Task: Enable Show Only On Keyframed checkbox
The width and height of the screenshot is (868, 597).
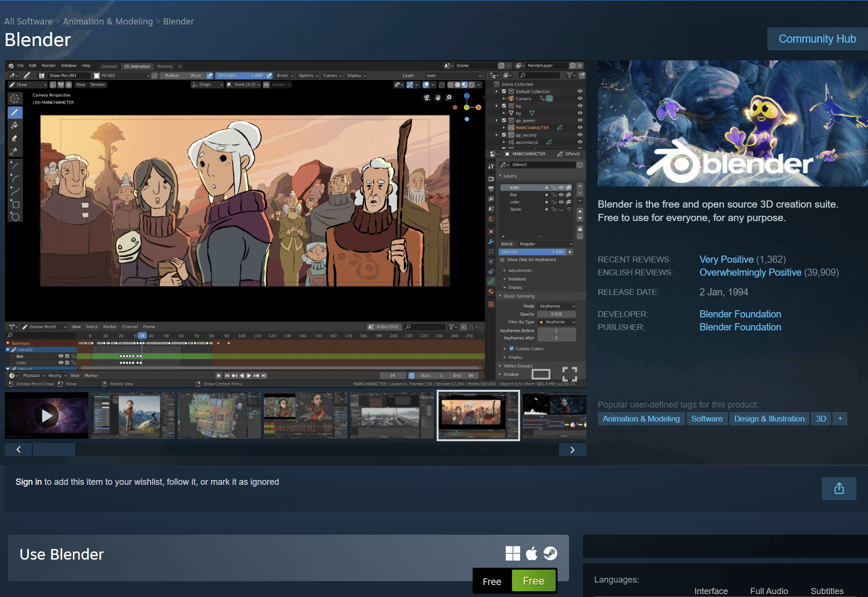Action: coord(502,260)
